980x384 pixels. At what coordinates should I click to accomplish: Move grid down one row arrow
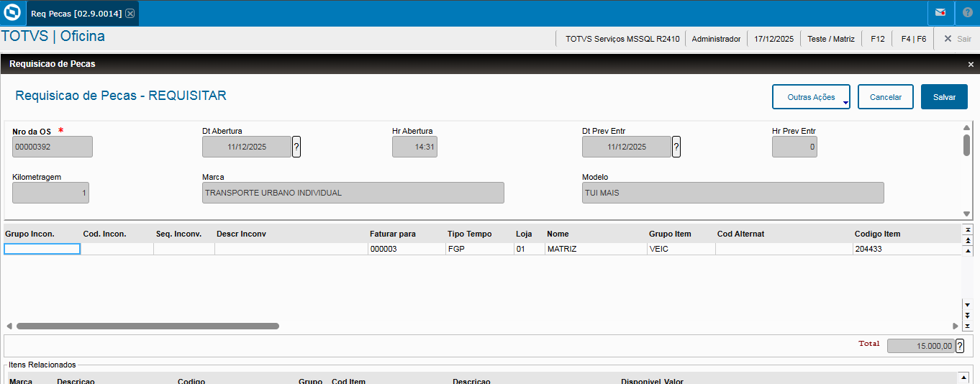[x=968, y=304]
